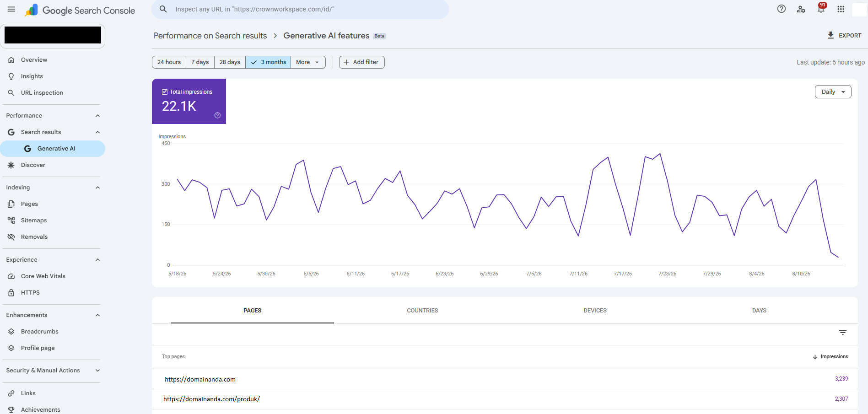Open Search results in sidebar
Screen dimensions: 868x414
pyautogui.click(x=41, y=132)
